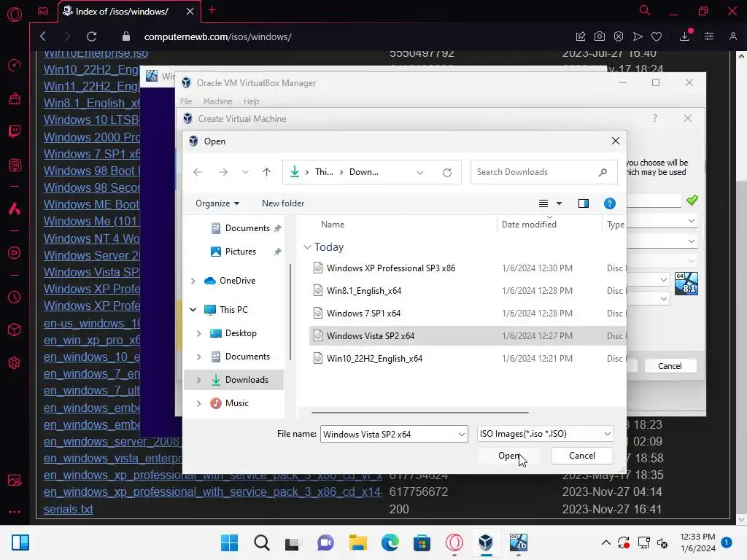Expand the address bar path dropdown
This screenshot has width=747, height=560.
tap(419, 172)
